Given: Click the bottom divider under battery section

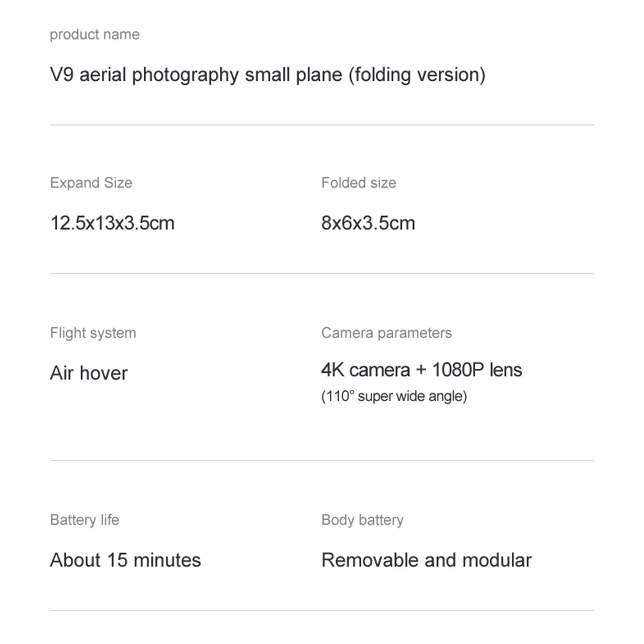Looking at the screenshot, I should pos(322,611).
